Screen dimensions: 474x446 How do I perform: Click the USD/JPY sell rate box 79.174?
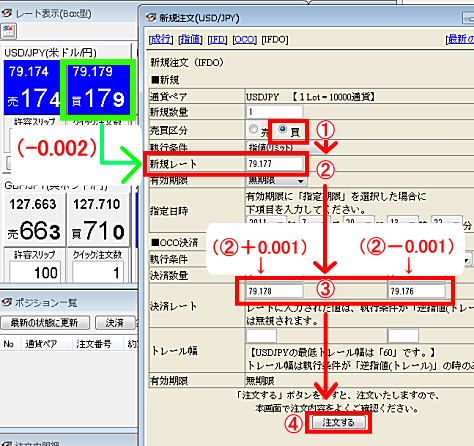32,88
